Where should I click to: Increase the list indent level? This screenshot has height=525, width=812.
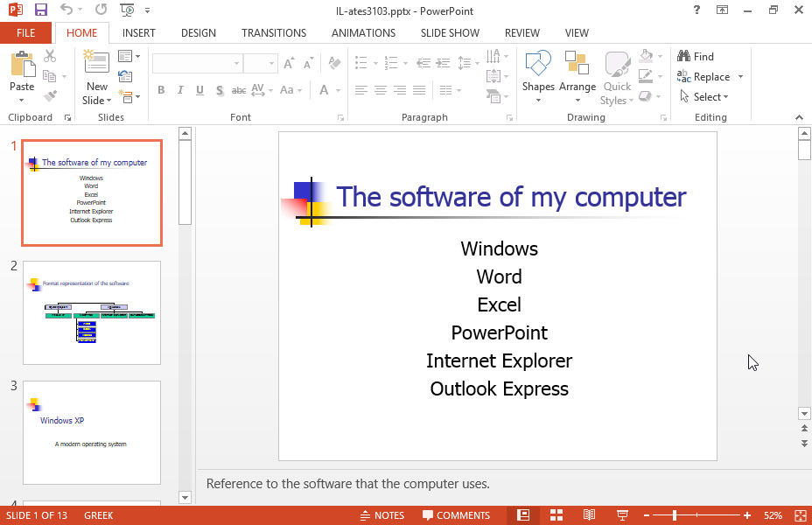[x=443, y=63]
